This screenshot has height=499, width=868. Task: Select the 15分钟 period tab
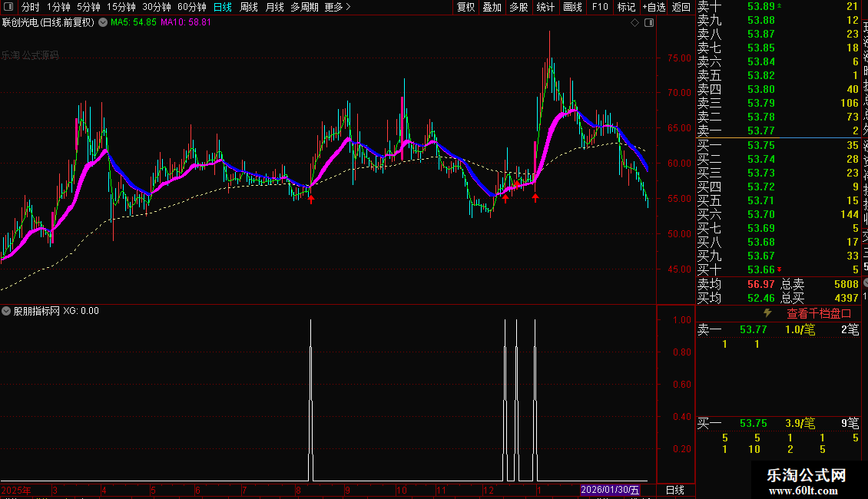121,7
